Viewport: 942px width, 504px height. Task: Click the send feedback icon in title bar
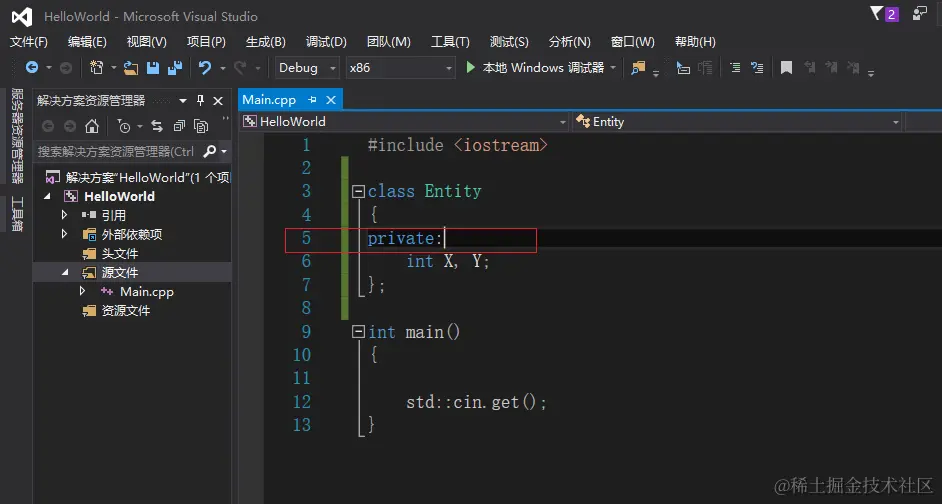(920, 14)
